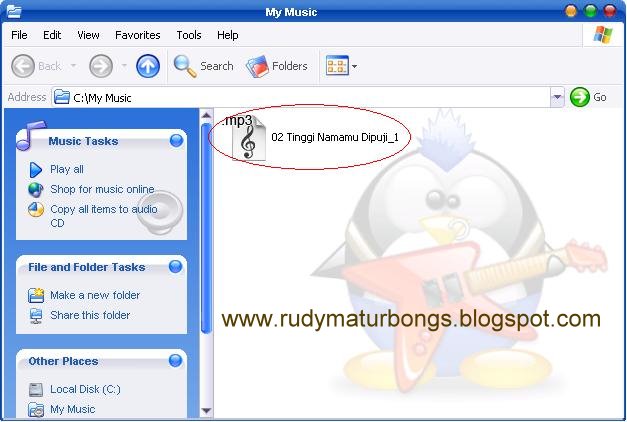
Task: Open the Edit menu
Action: click(52, 35)
